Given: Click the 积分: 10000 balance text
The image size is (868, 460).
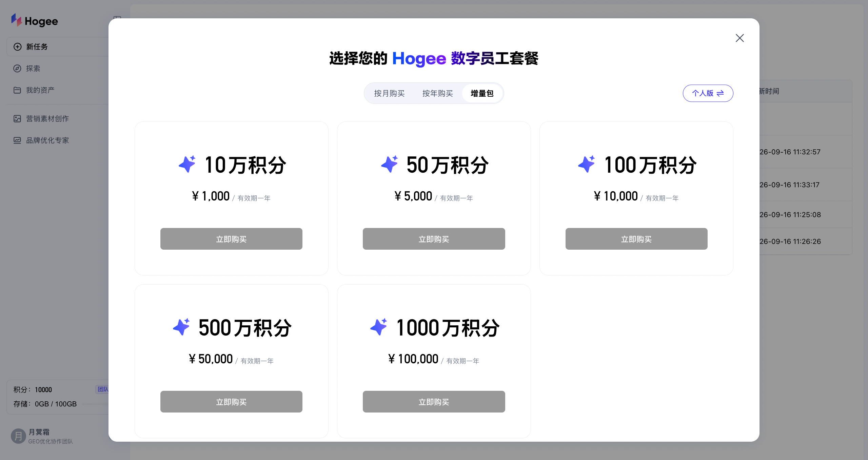Looking at the screenshot, I should click(x=33, y=390).
